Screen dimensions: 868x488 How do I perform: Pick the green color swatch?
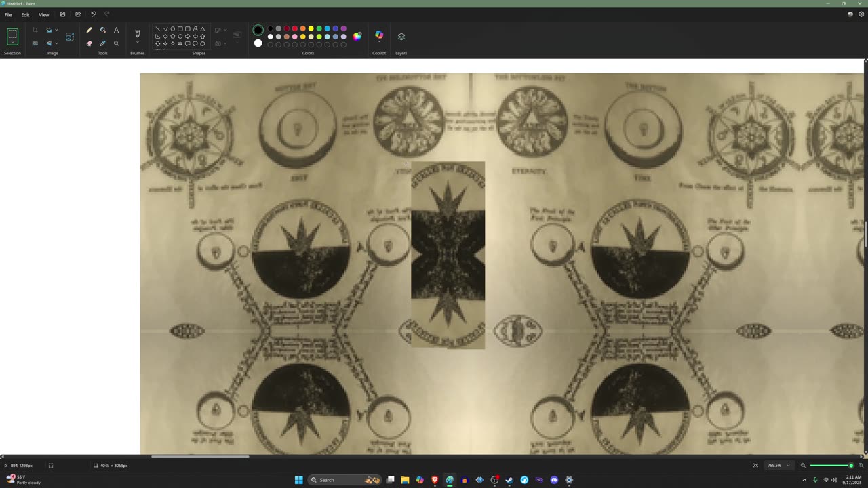(x=319, y=29)
